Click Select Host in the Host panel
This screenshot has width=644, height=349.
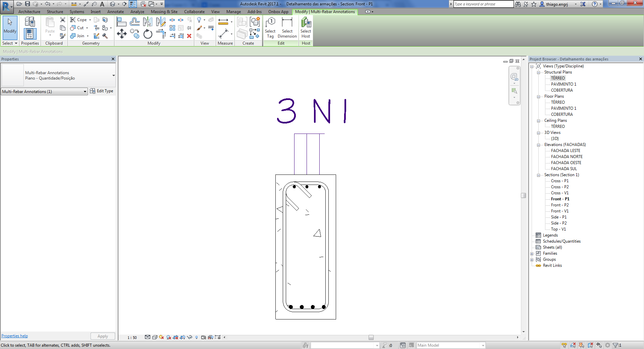[x=306, y=28]
